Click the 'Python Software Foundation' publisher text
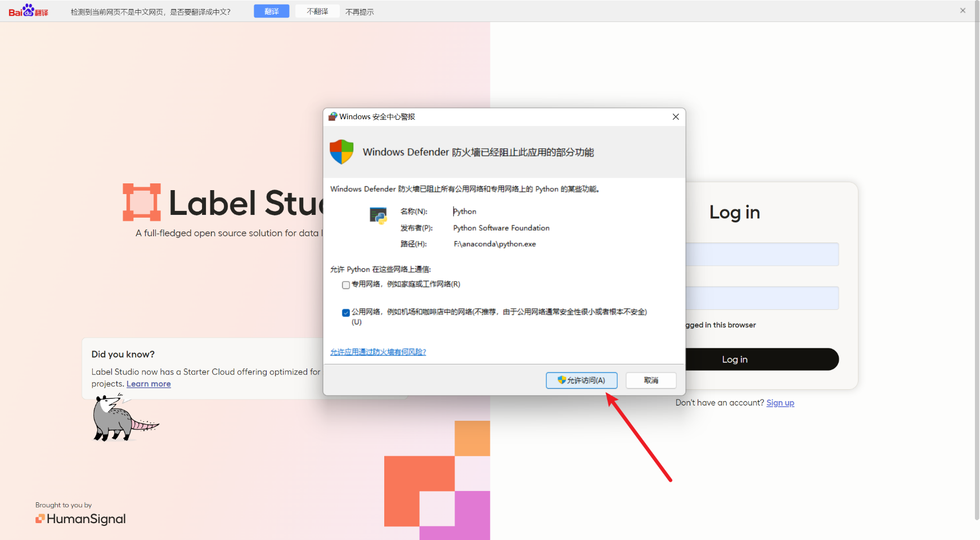 click(x=501, y=228)
